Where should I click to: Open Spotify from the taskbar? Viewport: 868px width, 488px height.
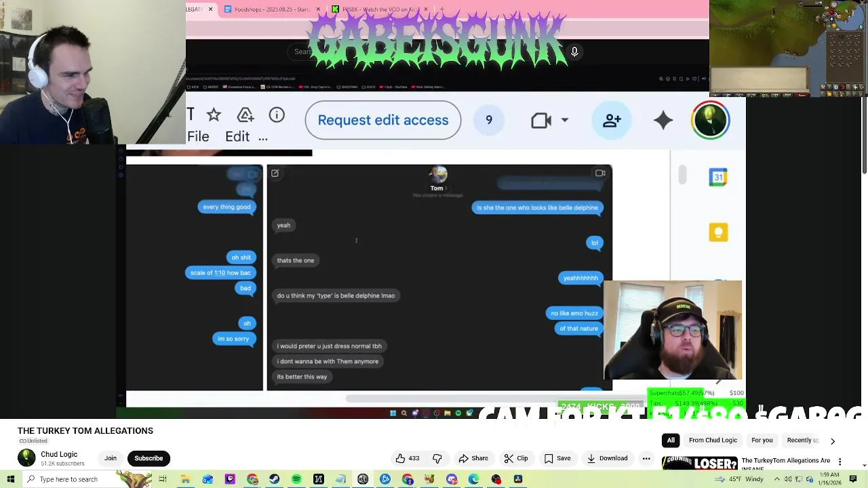click(x=296, y=479)
